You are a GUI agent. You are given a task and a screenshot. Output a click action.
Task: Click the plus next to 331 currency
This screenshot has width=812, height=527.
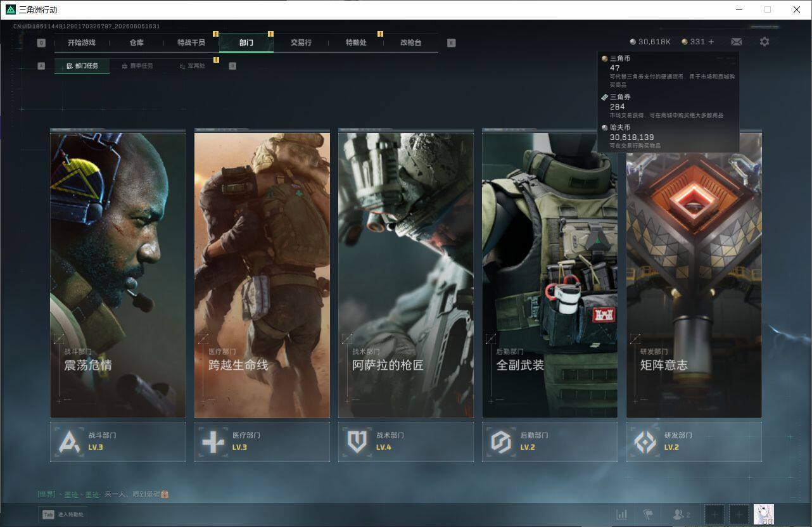pyautogui.click(x=711, y=42)
